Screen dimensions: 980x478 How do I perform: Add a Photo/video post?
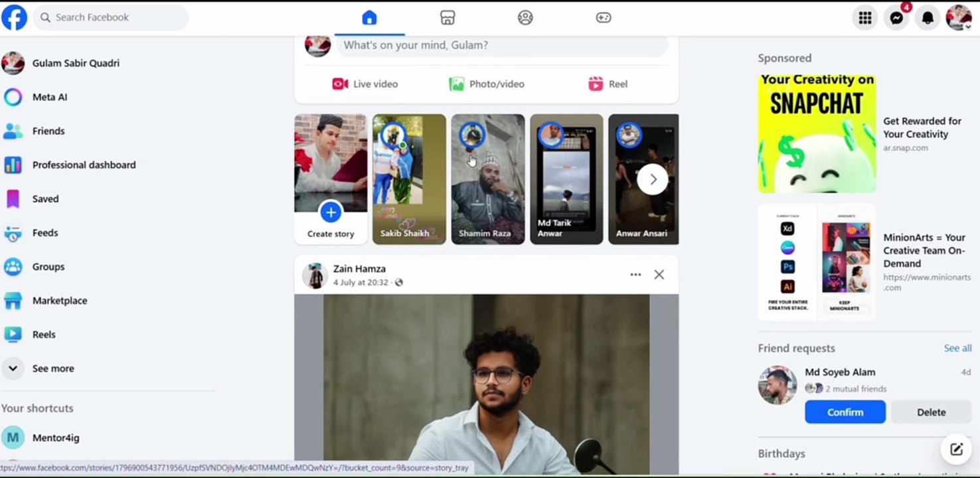coord(487,84)
